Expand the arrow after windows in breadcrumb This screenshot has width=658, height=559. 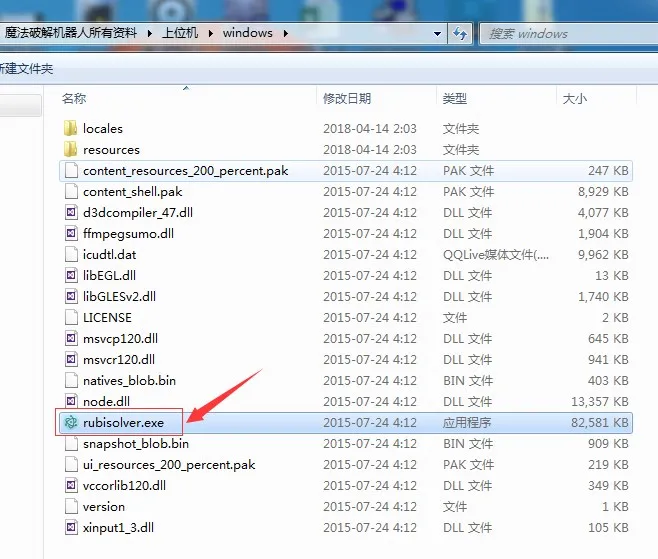[285, 33]
